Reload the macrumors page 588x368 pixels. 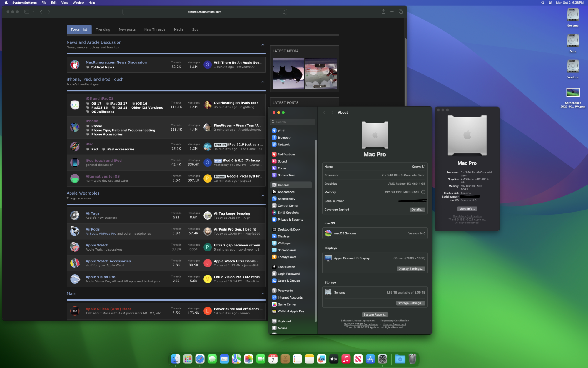tap(284, 12)
